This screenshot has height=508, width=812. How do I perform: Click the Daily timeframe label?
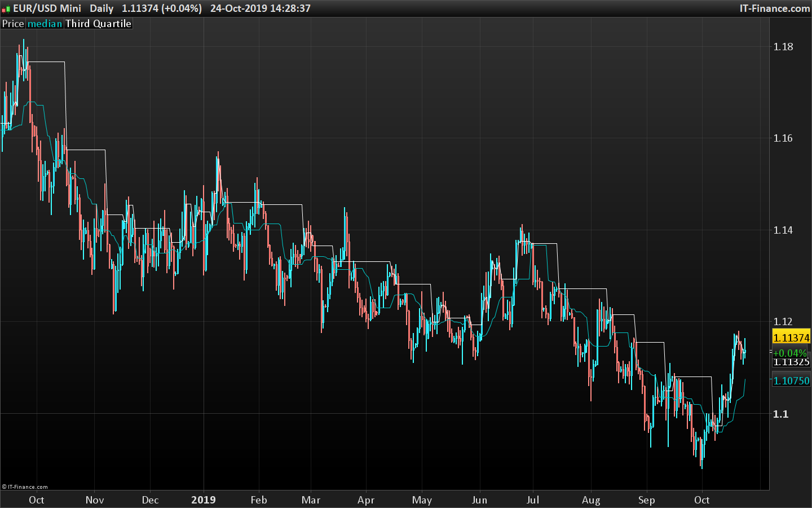point(101,8)
